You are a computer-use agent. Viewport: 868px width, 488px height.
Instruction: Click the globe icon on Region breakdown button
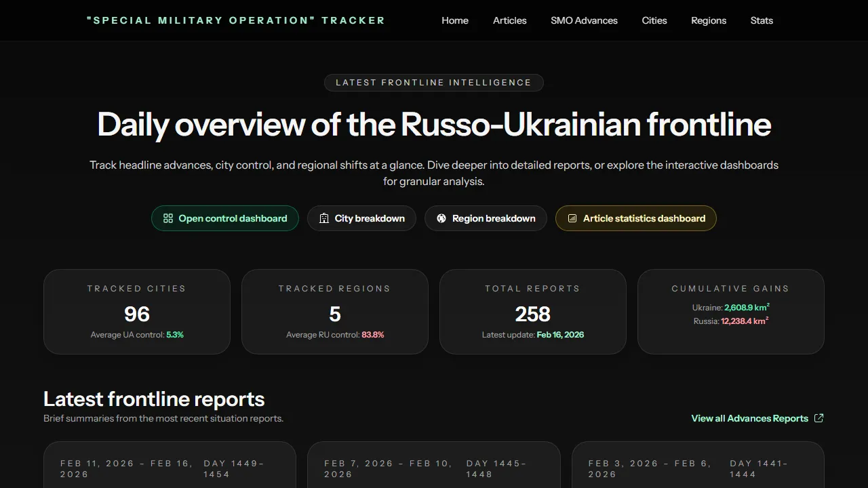441,218
